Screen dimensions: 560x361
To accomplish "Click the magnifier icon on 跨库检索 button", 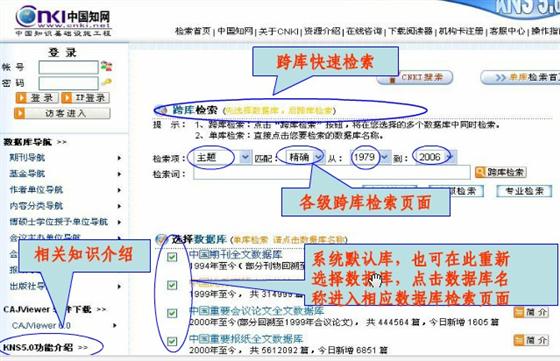I will tap(480, 172).
